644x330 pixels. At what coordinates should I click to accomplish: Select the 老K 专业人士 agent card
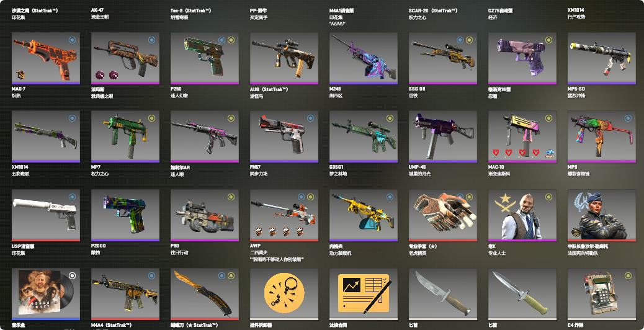(522, 215)
